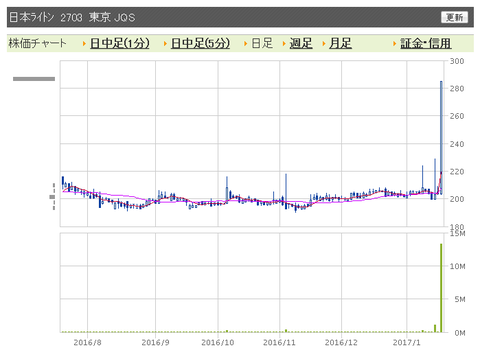Click the 2017/1 date axis label

pyautogui.click(x=407, y=342)
